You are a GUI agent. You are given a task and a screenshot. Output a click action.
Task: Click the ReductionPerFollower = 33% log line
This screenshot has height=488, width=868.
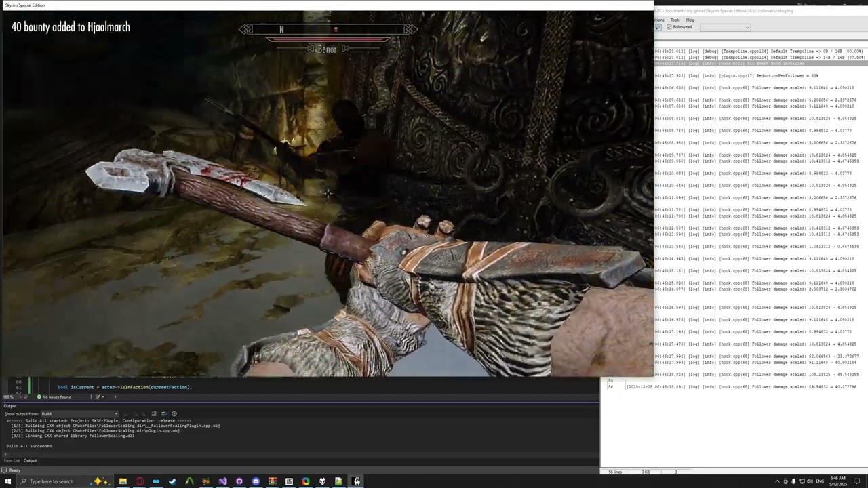point(736,76)
